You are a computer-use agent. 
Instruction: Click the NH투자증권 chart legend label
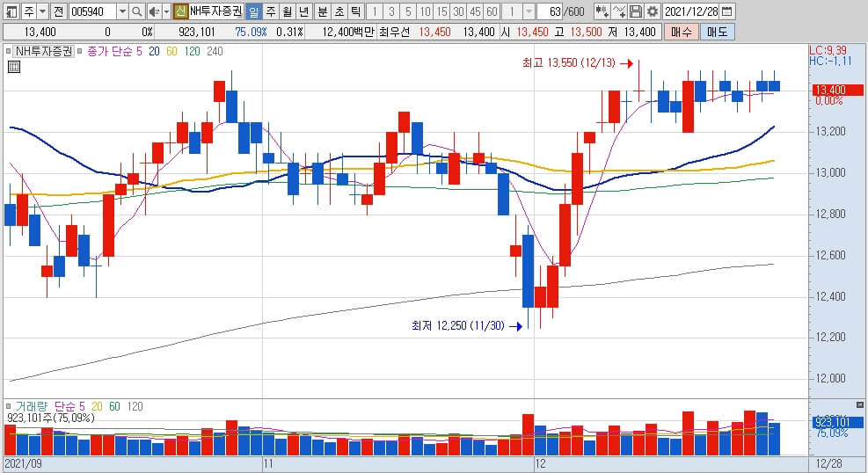(x=44, y=52)
